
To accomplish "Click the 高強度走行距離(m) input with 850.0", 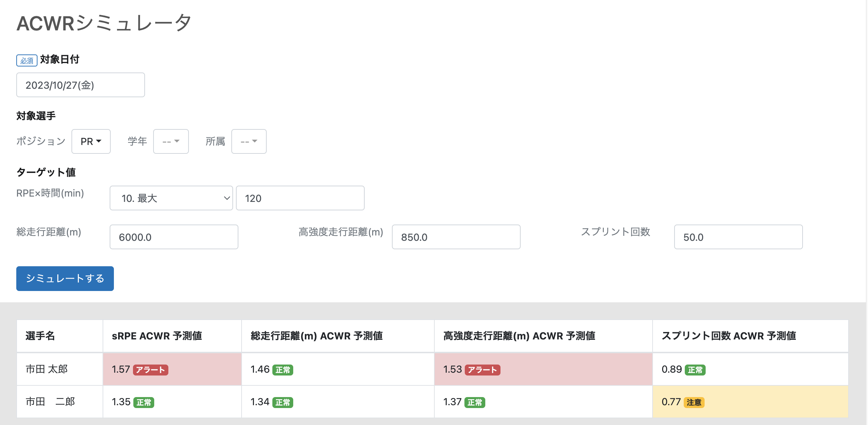I will [x=456, y=237].
